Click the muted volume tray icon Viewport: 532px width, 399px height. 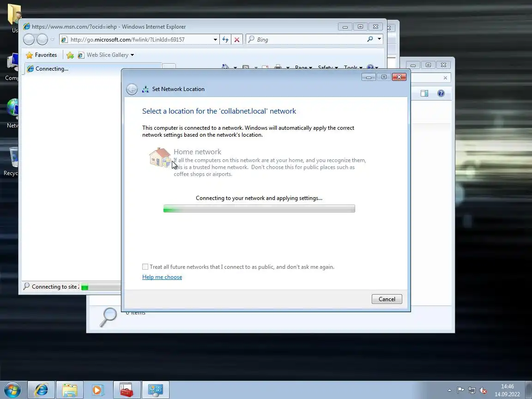click(483, 390)
